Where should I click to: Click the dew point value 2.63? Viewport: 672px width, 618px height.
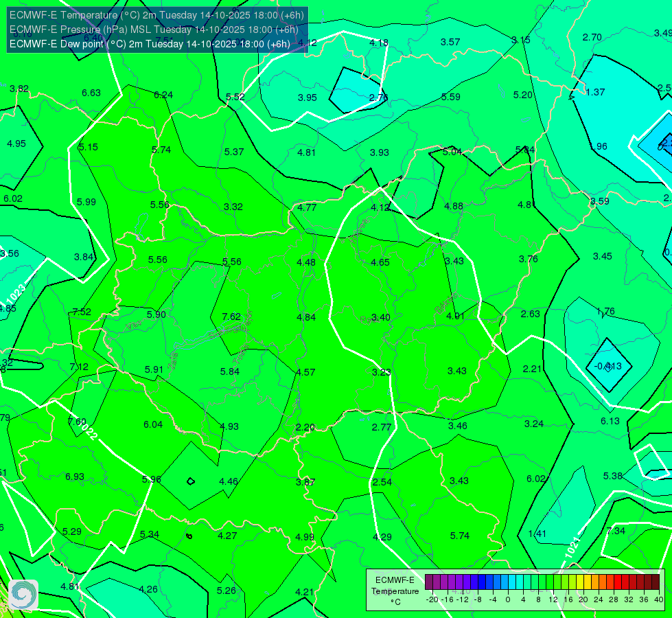530,314
